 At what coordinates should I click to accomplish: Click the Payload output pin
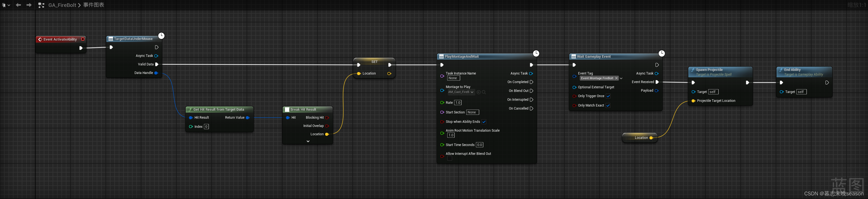click(656, 91)
